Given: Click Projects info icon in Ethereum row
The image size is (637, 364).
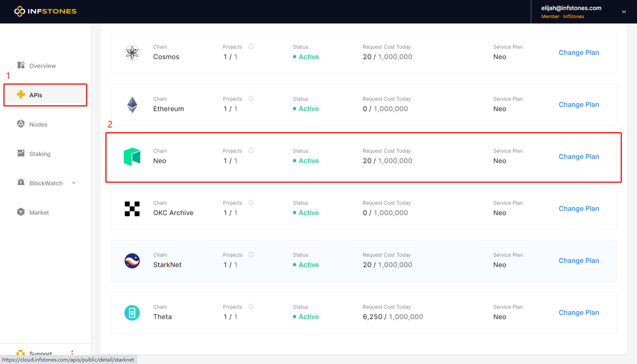Looking at the screenshot, I should (251, 99).
